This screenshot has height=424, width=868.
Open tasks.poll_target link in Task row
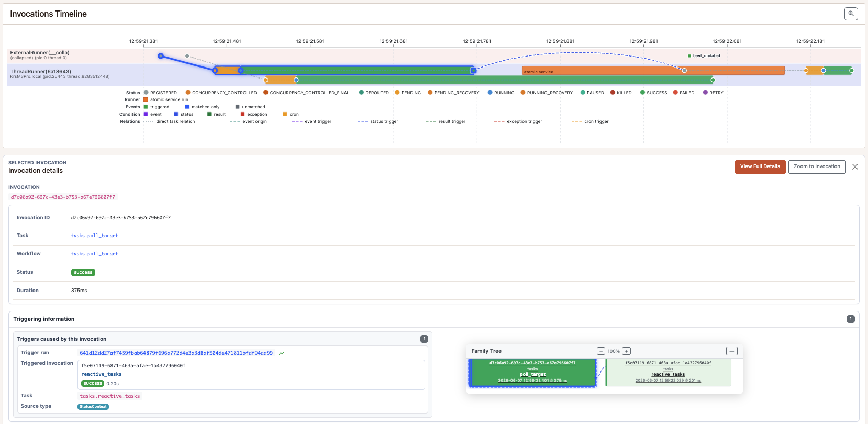pyautogui.click(x=94, y=236)
